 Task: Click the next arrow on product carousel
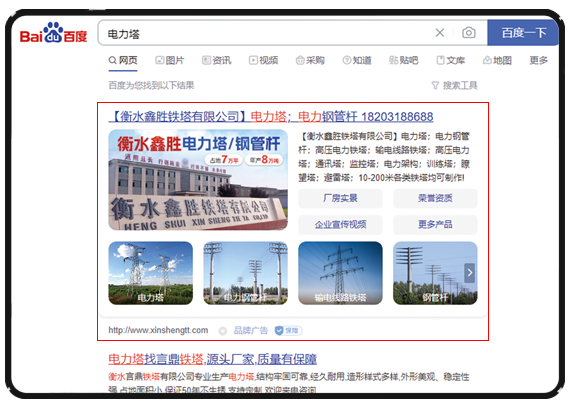pyautogui.click(x=470, y=273)
